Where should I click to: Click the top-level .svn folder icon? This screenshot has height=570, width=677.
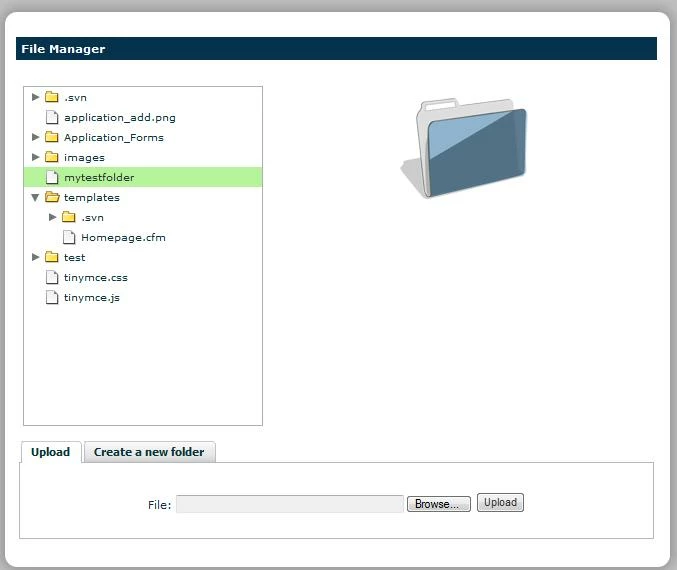[52, 97]
